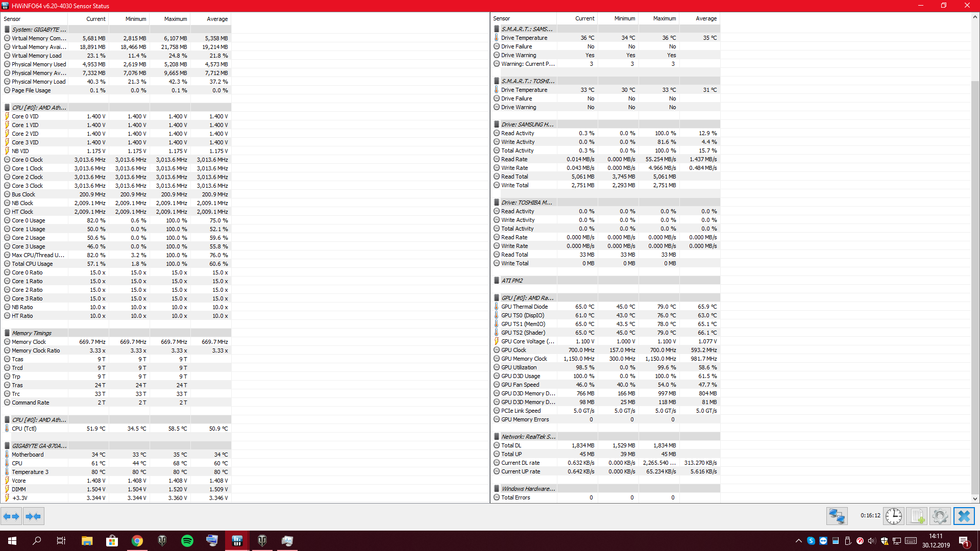Screen dimensions: 980x551
Task: Click the left panel Maximum column header
Action: (175, 19)
